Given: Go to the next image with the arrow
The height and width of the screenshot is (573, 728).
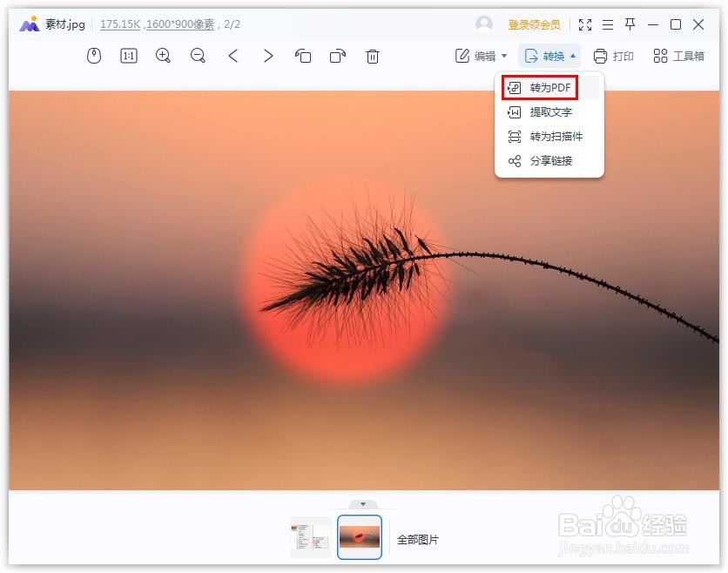Looking at the screenshot, I should coord(267,56).
